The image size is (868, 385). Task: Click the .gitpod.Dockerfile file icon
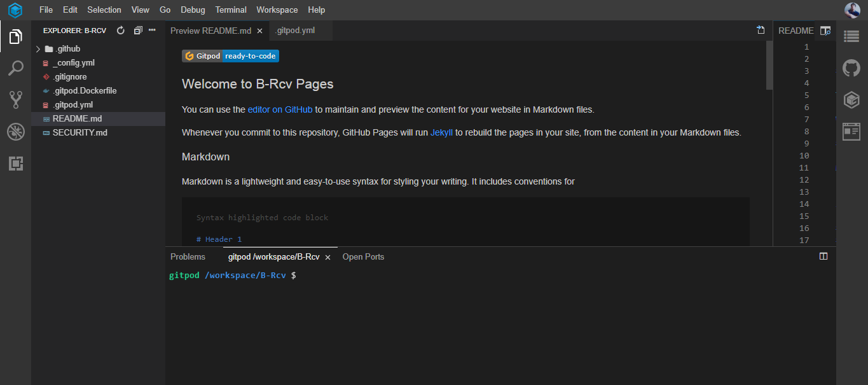coord(46,91)
